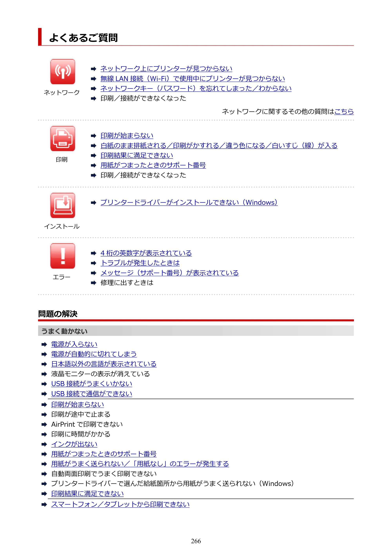Screen dimensions: 392x555
Task: Open link 電源が入らない
Action: [x=74, y=344]
